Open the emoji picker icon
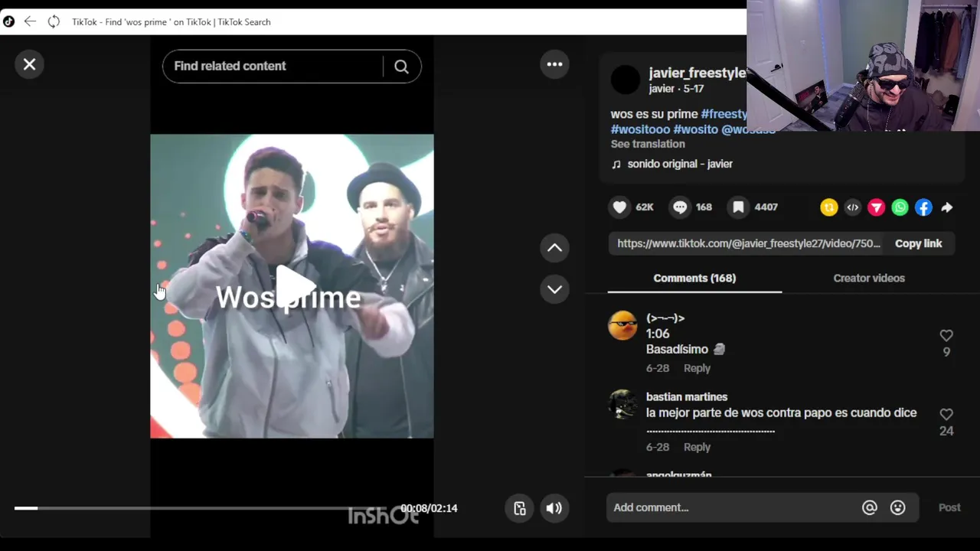Image resolution: width=980 pixels, height=551 pixels. click(x=897, y=507)
